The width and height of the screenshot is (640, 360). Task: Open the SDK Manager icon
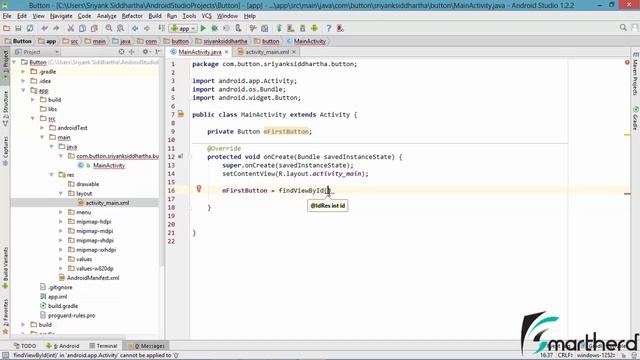[x=302, y=28]
